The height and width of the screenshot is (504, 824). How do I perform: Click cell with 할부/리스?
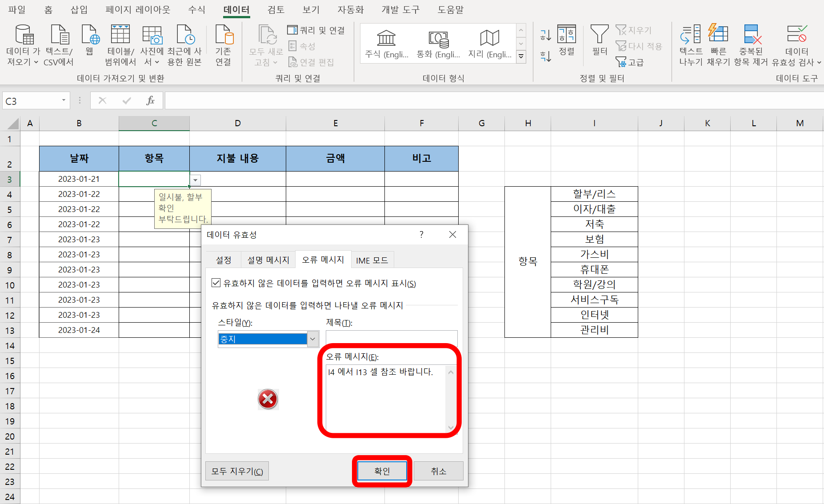click(594, 194)
